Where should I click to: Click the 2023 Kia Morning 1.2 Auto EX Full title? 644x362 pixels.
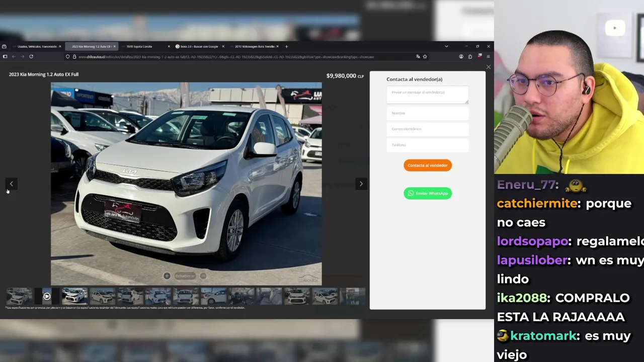click(x=44, y=74)
